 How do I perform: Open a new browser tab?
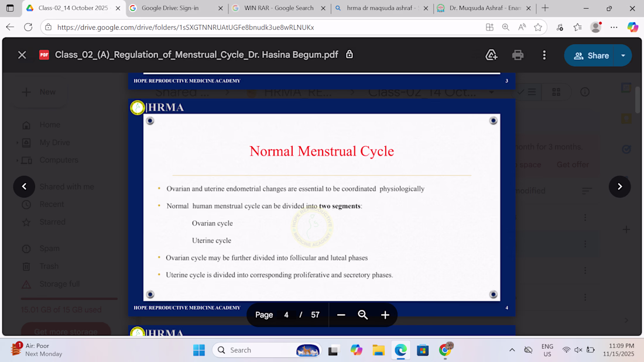click(x=545, y=8)
